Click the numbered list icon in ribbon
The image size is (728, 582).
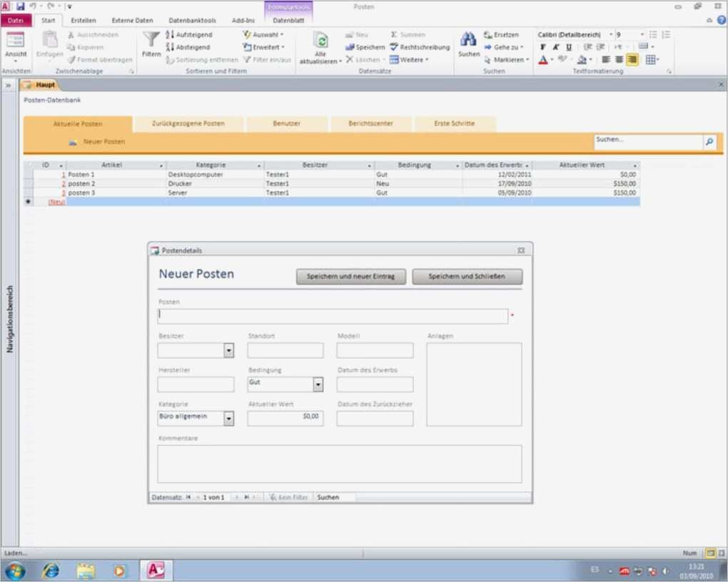(x=666, y=35)
